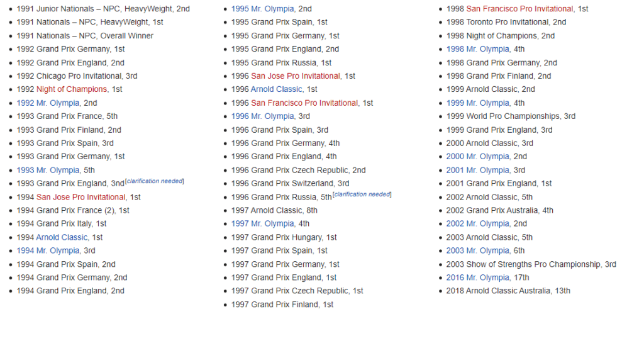Open the 1992 Night of Champions link
The height and width of the screenshot is (348, 644).
pyautogui.click(x=72, y=89)
